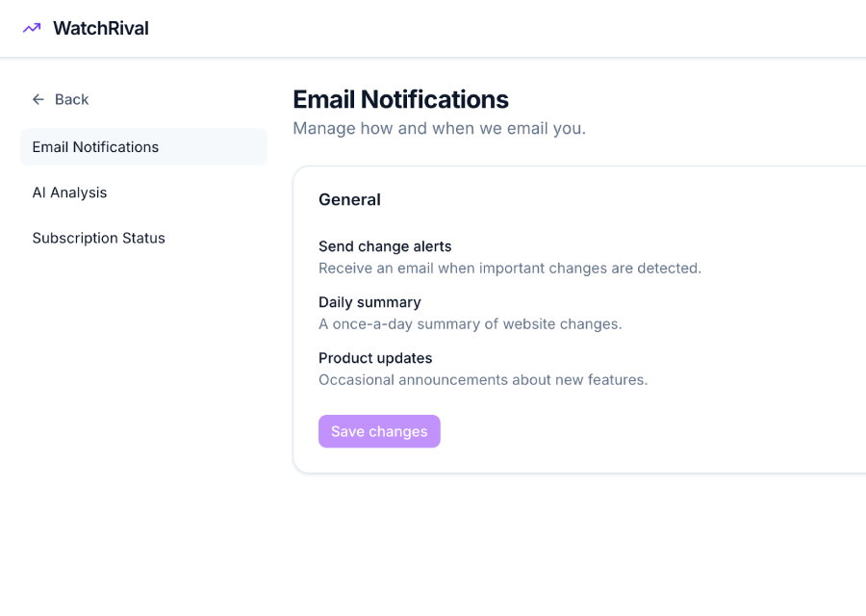866x616 pixels.
Task: Click the 'Receive an email when important changes' description
Action: 509,269
